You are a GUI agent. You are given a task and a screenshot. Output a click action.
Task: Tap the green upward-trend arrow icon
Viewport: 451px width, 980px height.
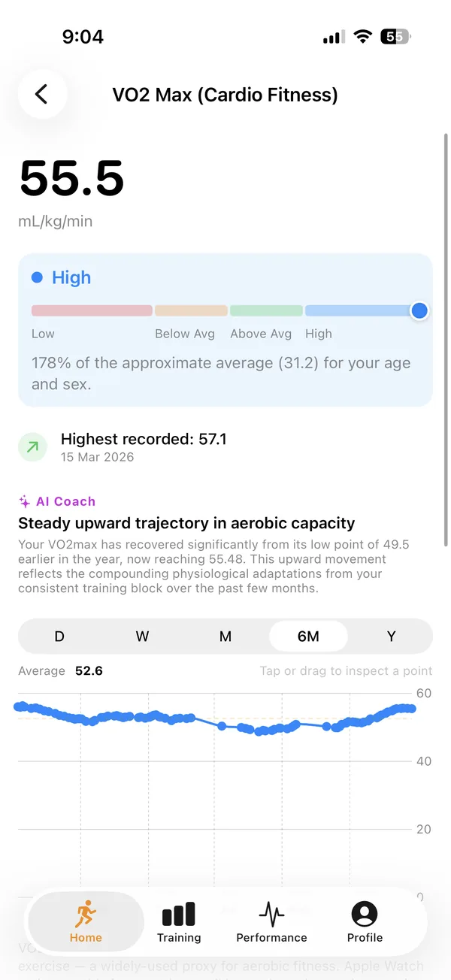[32, 448]
